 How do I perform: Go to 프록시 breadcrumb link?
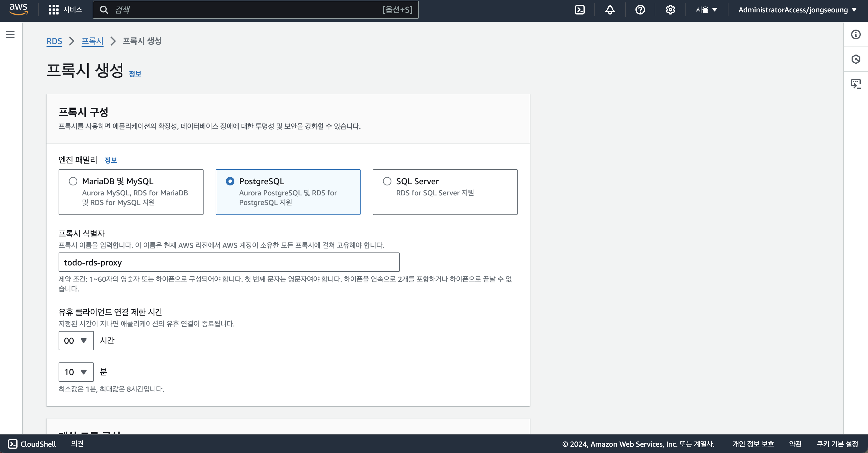tap(92, 41)
